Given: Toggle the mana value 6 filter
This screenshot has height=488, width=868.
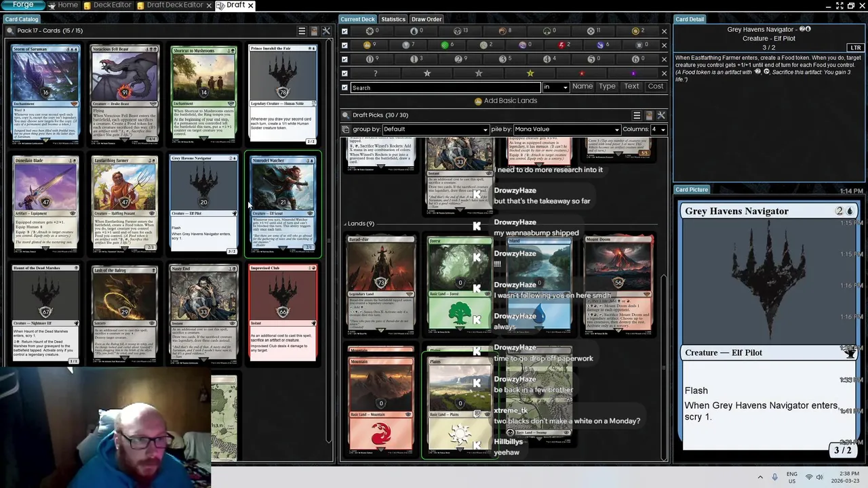Looking at the screenshot, I should 637,60.
